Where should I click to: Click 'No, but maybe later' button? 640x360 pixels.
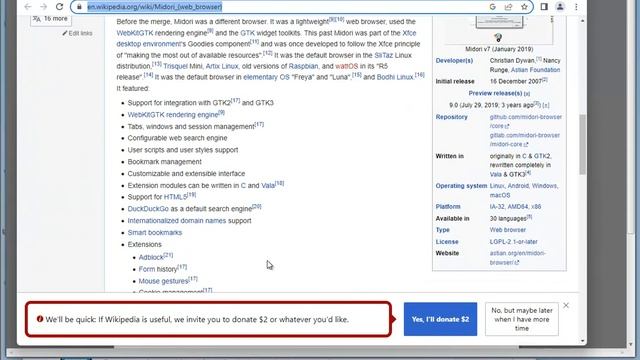522,319
